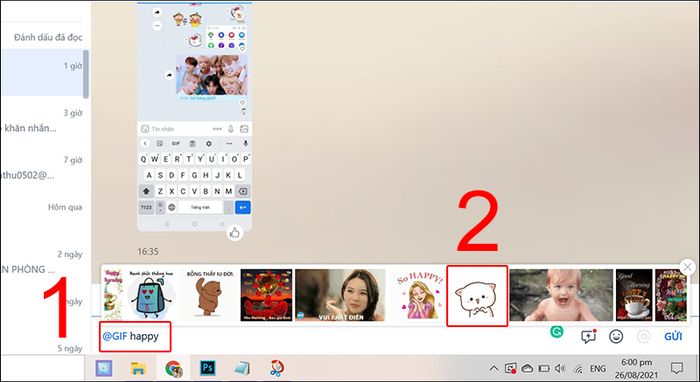
Task: Click the conversation list scrollbar
Action: tap(86, 74)
